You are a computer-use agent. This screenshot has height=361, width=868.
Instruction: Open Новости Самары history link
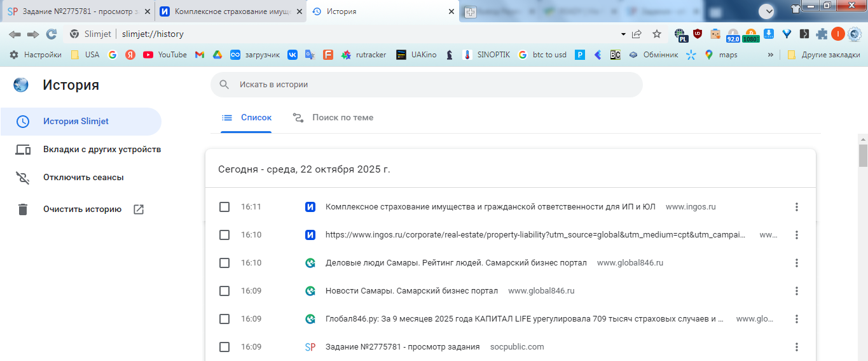click(x=411, y=291)
